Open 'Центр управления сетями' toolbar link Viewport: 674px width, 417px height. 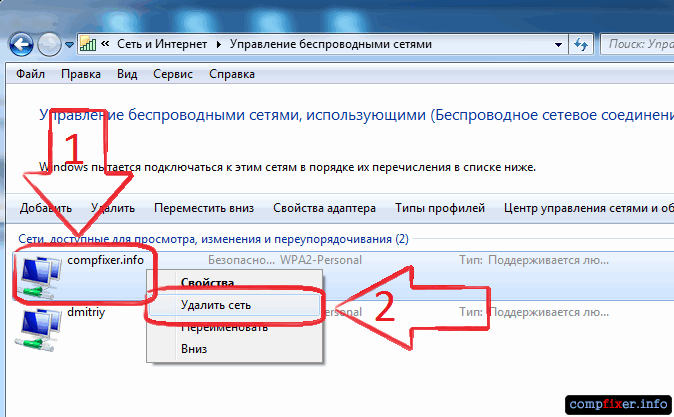click(x=588, y=208)
